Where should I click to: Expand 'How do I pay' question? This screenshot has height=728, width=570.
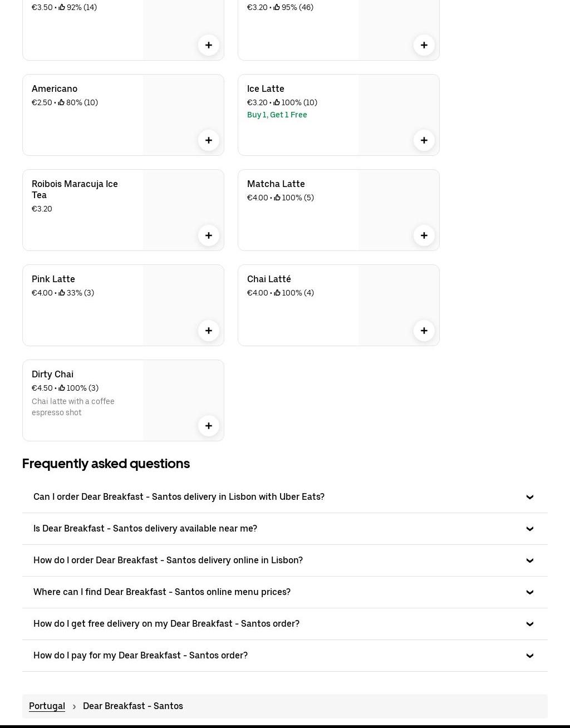[284, 656]
